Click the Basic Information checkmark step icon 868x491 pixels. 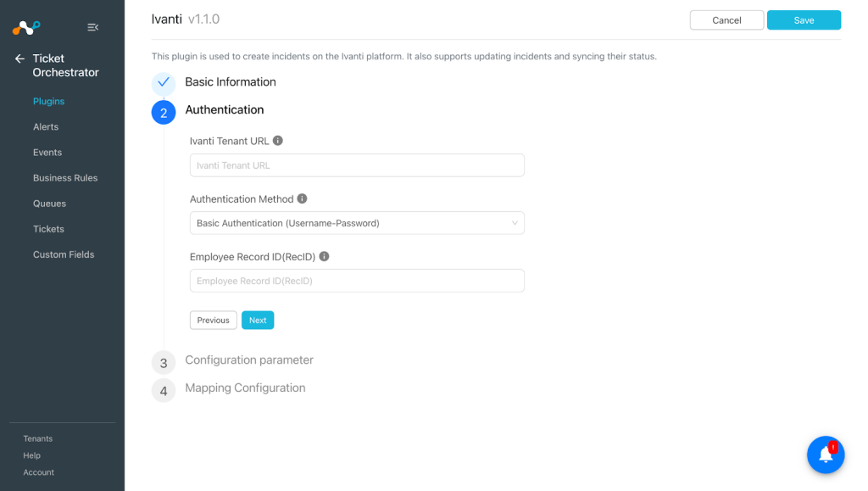(x=164, y=84)
